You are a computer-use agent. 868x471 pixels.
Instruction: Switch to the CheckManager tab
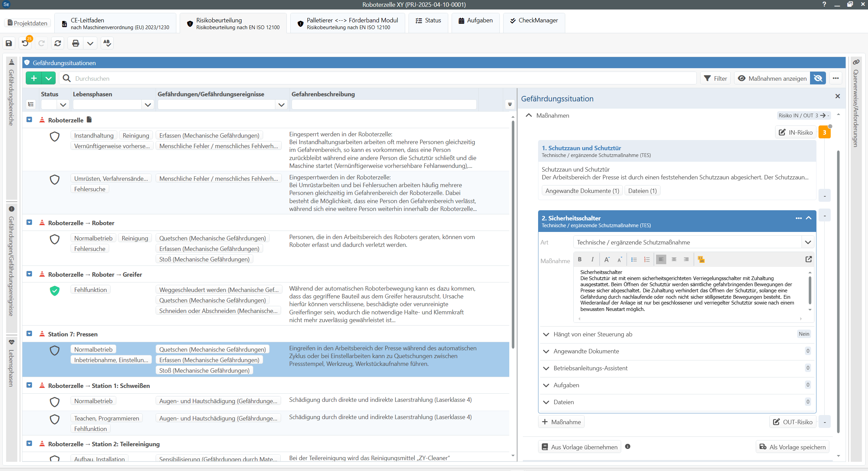coord(534,20)
